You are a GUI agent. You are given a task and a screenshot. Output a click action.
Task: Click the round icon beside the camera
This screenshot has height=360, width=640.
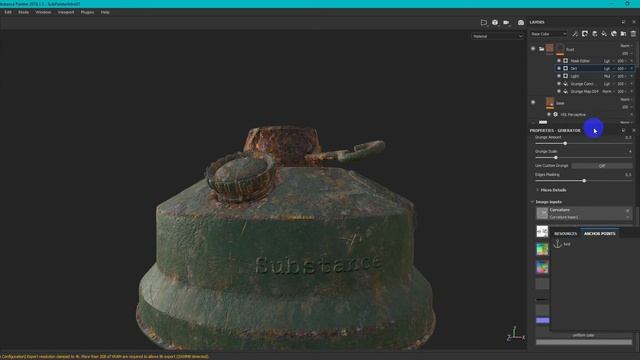[x=495, y=22]
